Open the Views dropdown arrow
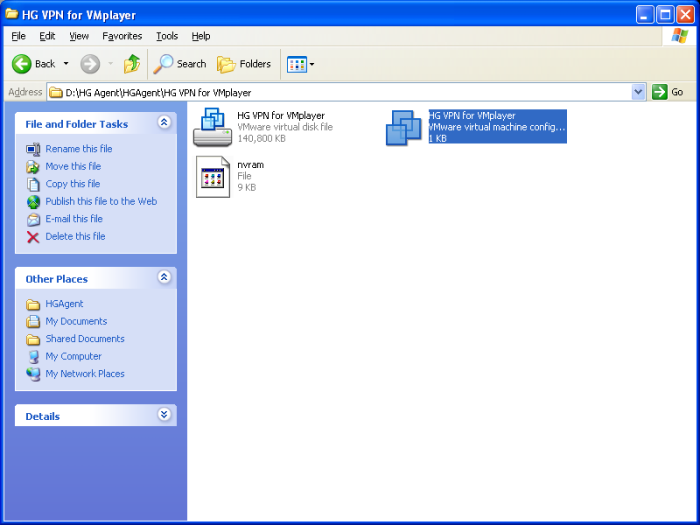The width and height of the screenshot is (700, 525). pyautogui.click(x=312, y=64)
